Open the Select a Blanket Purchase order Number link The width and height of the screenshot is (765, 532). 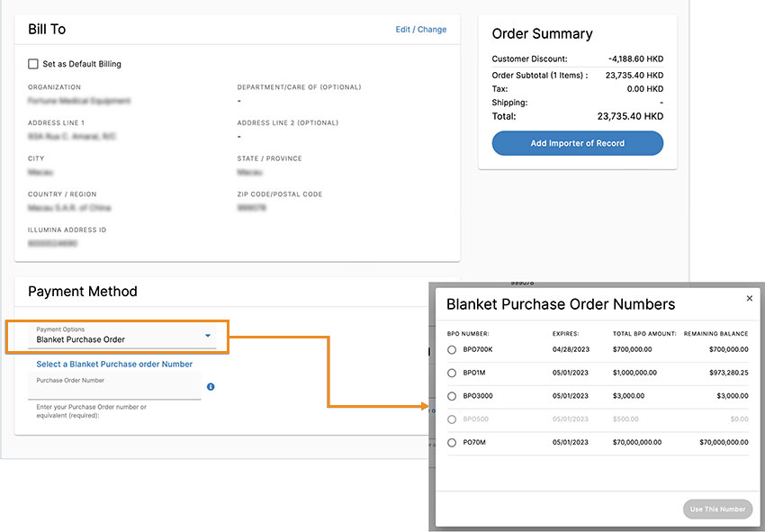point(114,365)
